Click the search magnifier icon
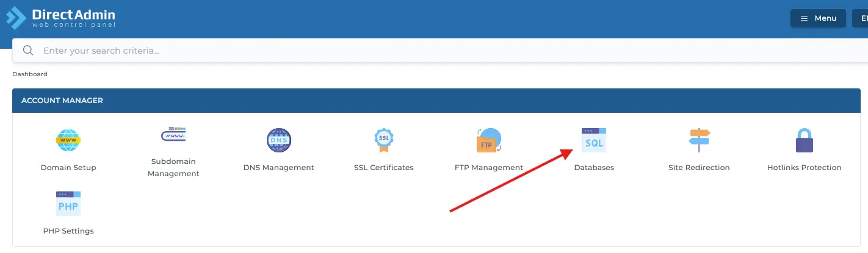Screen dimensions: 868x253 click(27, 51)
